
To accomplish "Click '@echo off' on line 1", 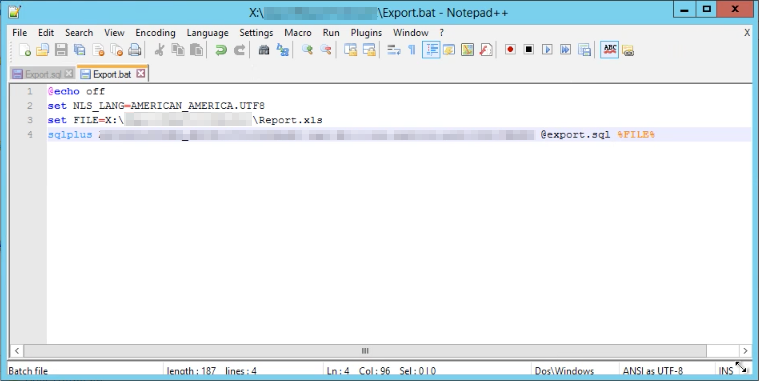I will [76, 91].
